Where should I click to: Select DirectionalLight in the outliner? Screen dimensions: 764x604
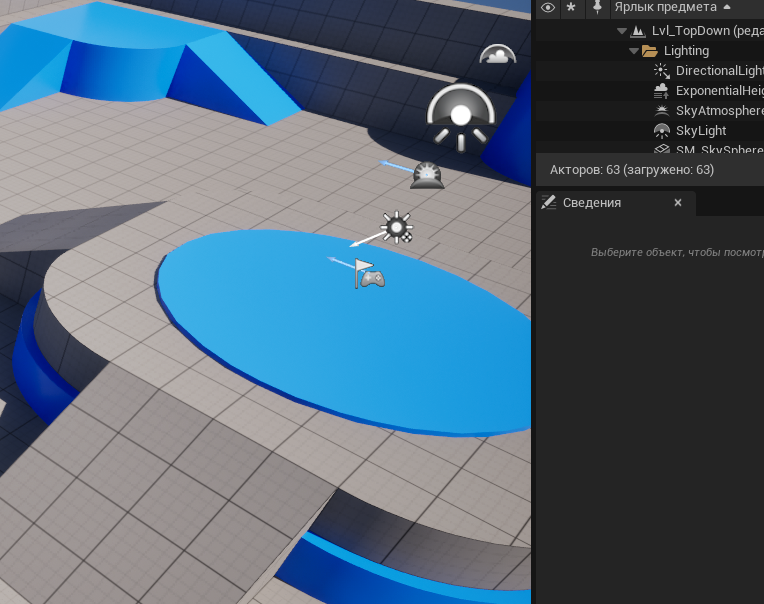650,71
